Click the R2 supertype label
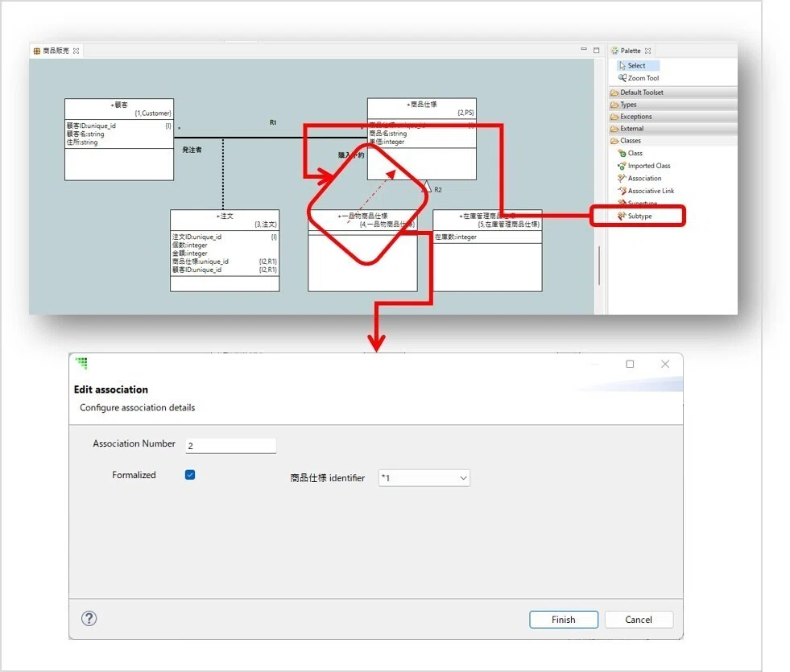 [438, 190]
